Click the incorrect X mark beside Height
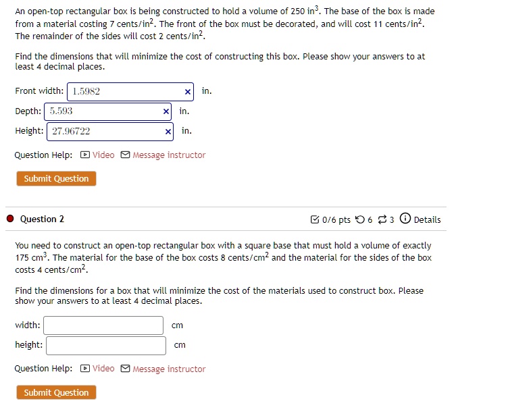 coord(168,131)
